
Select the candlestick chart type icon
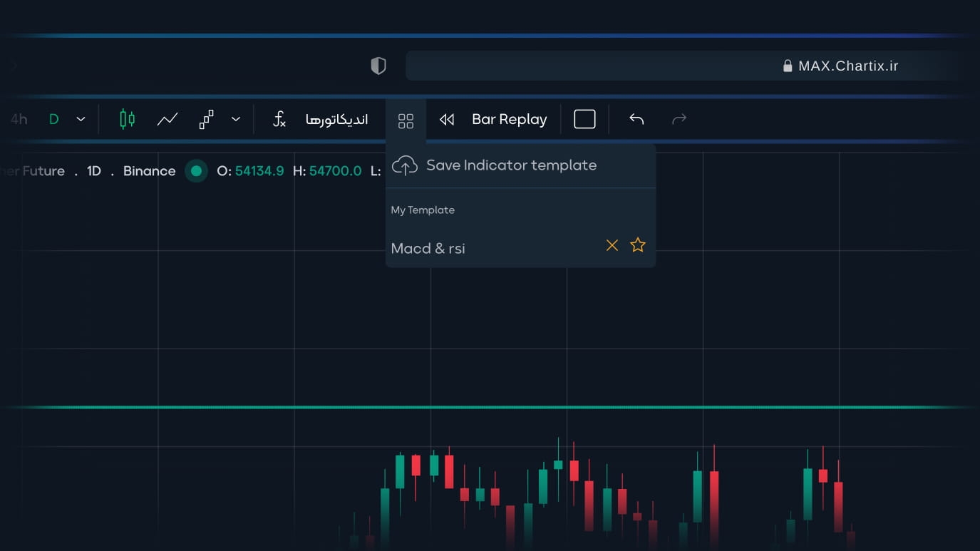127,119
